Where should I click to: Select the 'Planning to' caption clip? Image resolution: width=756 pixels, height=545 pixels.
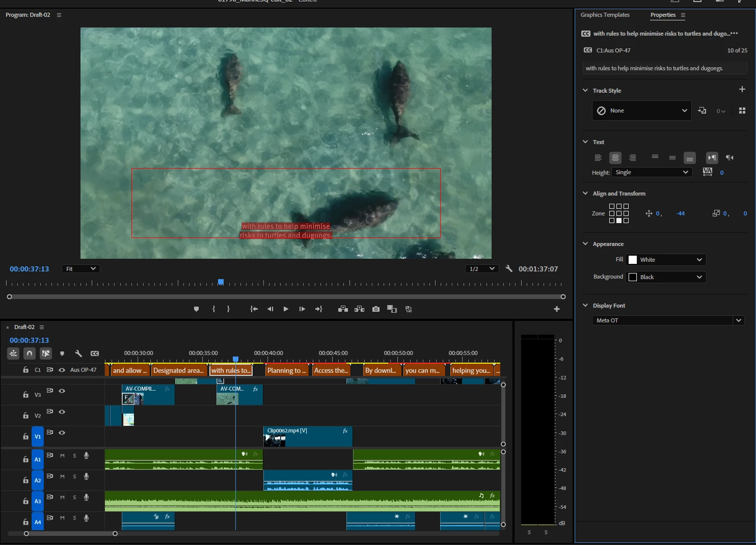pos(287,371)
